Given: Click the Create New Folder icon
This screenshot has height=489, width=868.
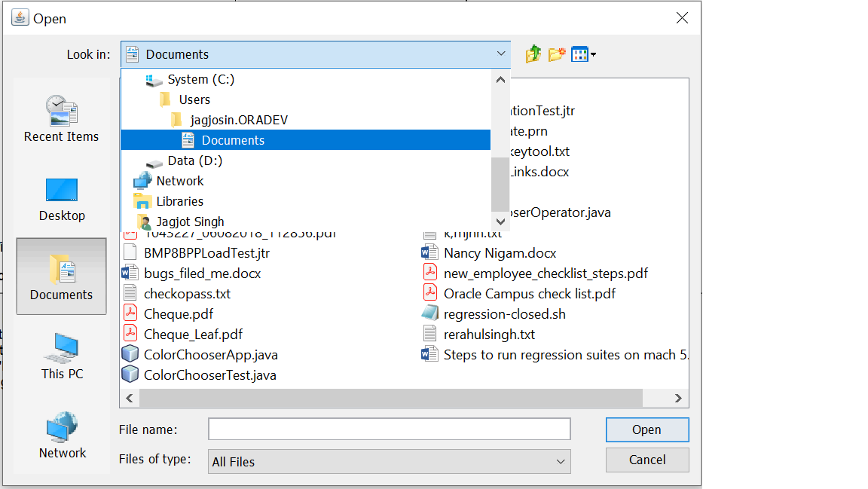Looking at the screenshot, I should 557,54.
